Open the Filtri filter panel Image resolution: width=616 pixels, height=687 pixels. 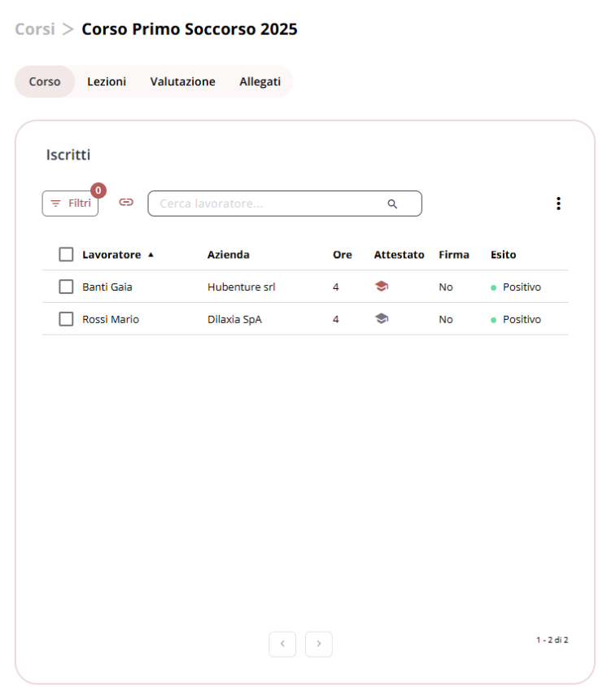[x=70, y=203]
